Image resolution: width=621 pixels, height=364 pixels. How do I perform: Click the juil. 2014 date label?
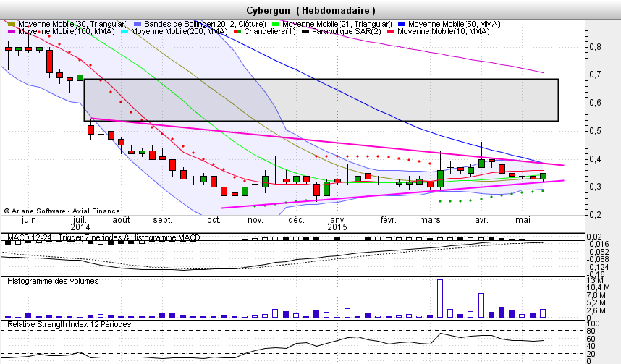pyautogui.click(x=80, y=224)
